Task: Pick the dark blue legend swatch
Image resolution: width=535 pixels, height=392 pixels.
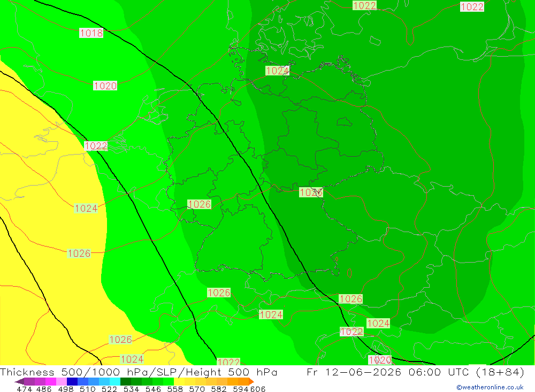Action: (x=72, y=381)
